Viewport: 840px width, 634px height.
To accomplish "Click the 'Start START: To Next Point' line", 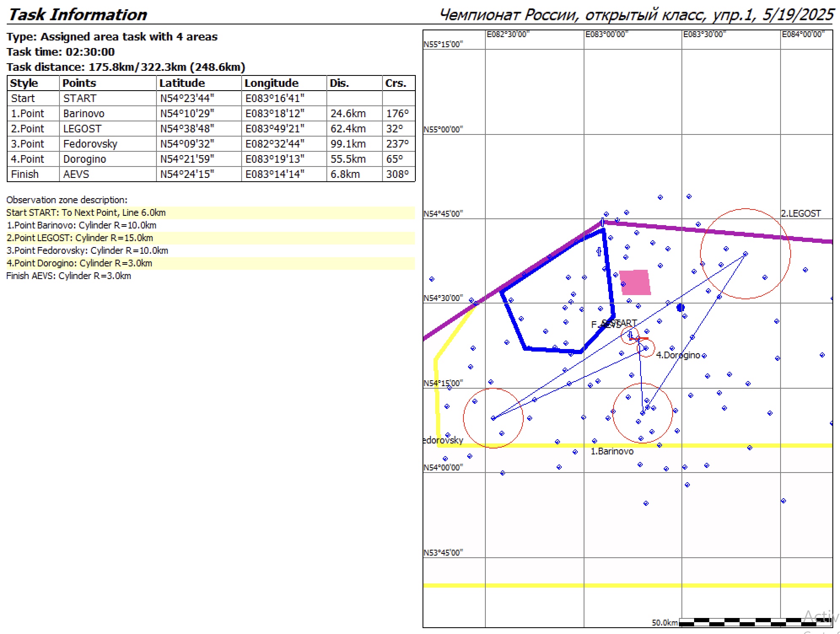I will click(x=86, y=212).
